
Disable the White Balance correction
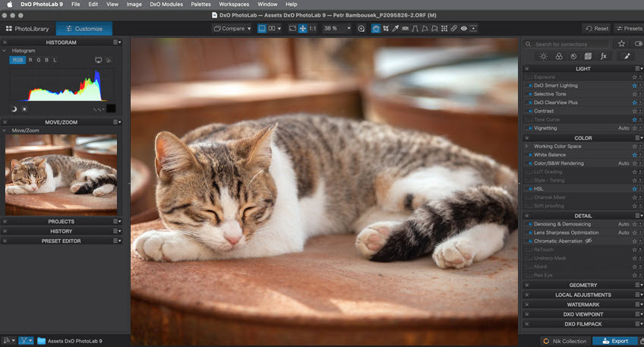(529, 155)
